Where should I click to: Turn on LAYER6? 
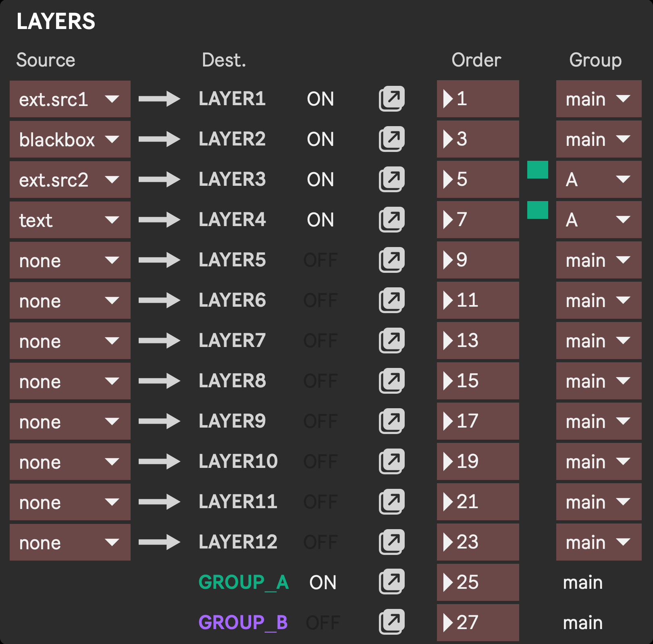tap(320, 301)
